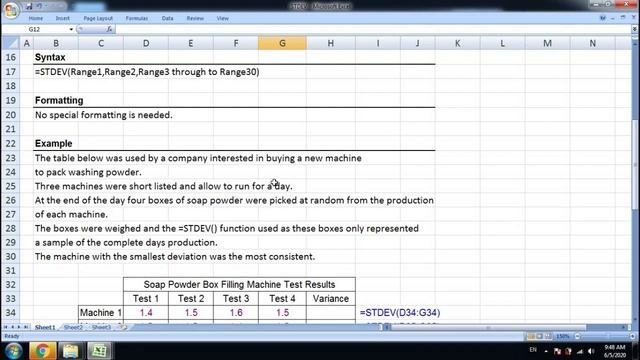Click the 'No special formatting is needed.' cell
The image size is (640, 360).
tap(104, 115)
